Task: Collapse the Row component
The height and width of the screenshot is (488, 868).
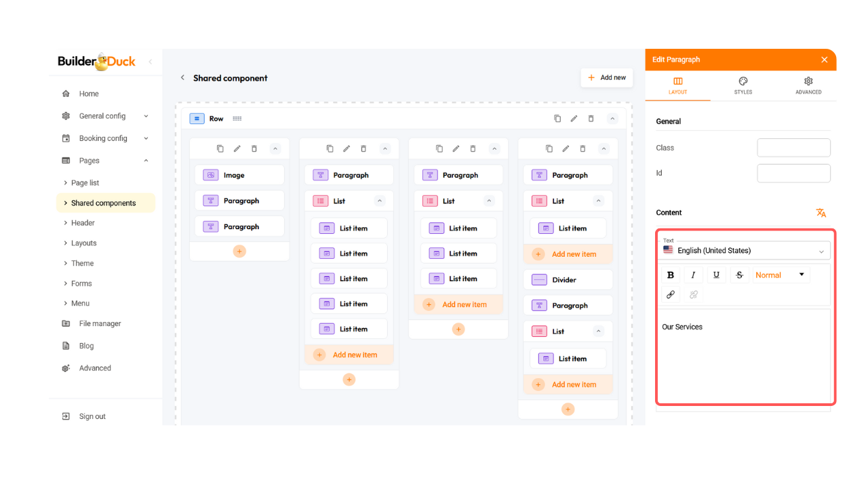Action: tap(612, 119)
